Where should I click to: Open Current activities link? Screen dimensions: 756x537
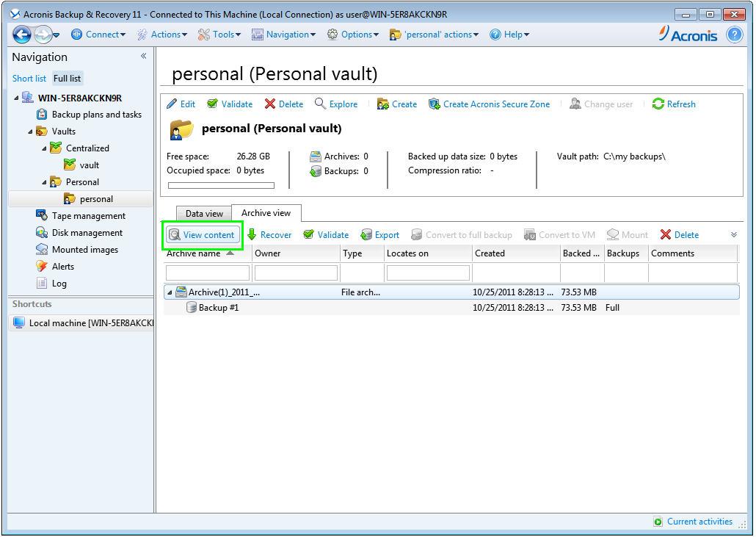[699, 522]
